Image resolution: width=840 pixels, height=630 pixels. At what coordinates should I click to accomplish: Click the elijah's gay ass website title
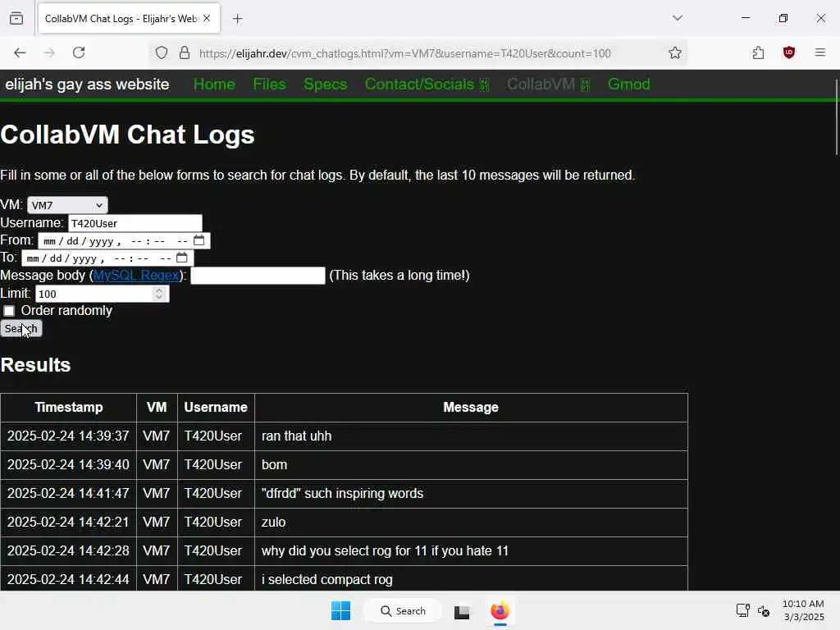click(x=87, y=84)
